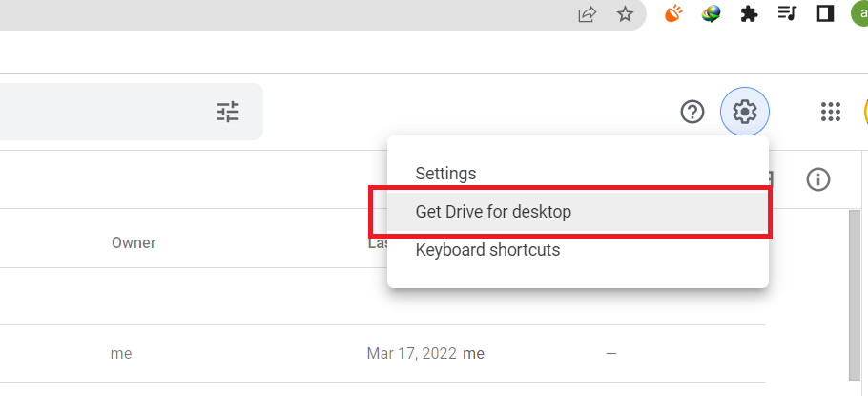Open the Google apps grid launcher
The image size is (868, 396).
[831, 113]
